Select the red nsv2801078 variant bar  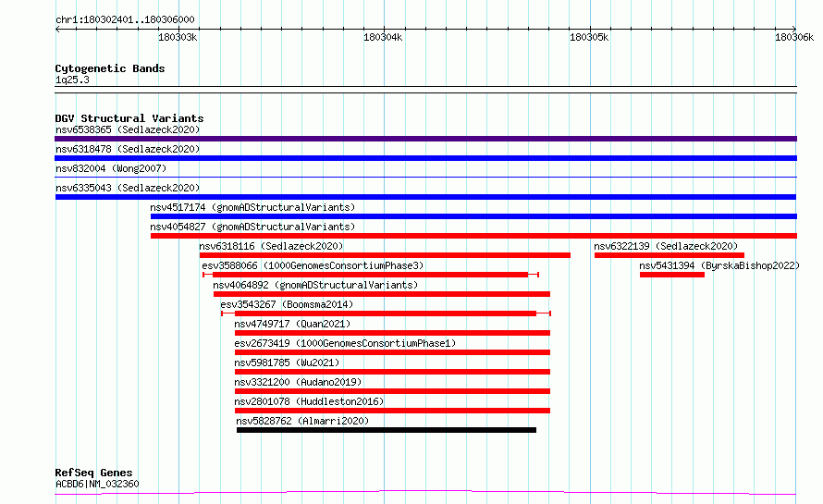pyautogui.click(x=392, y=411)
